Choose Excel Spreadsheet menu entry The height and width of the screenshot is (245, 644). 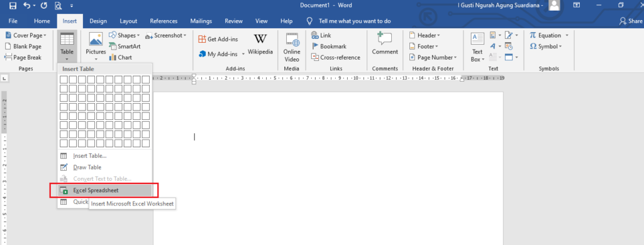pos(105,190)
